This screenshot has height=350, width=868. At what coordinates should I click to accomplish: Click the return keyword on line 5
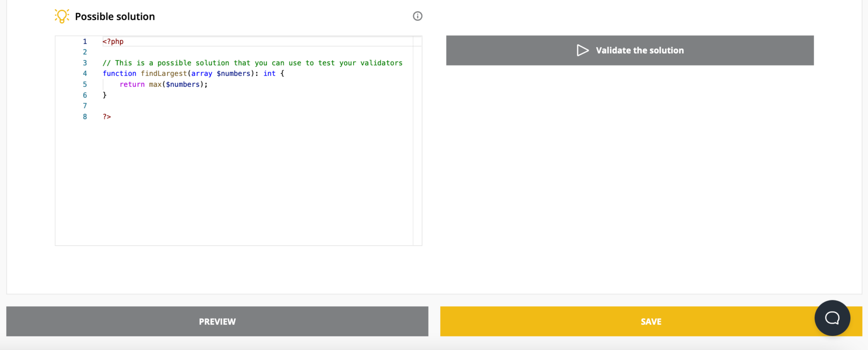click(x=132, y=85)
